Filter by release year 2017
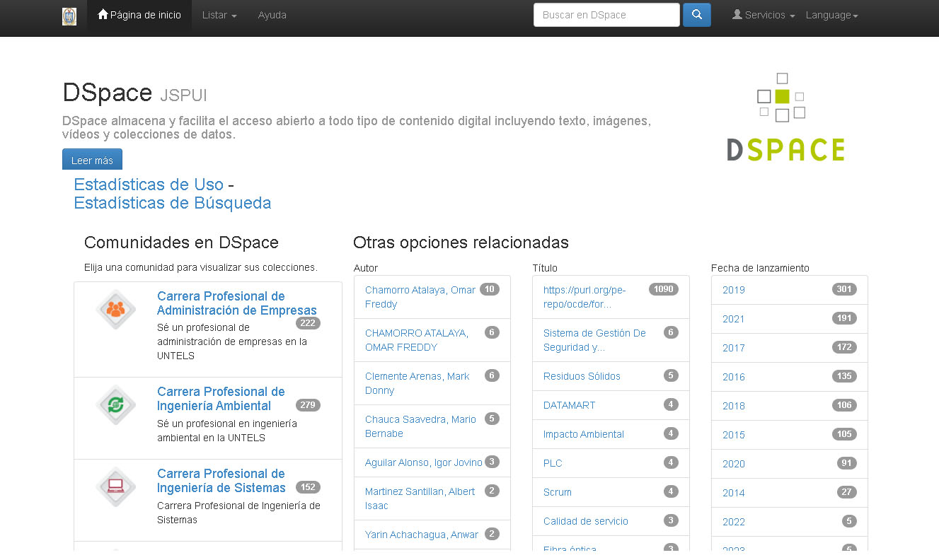 pyautogui.click(x=734, y=348)
